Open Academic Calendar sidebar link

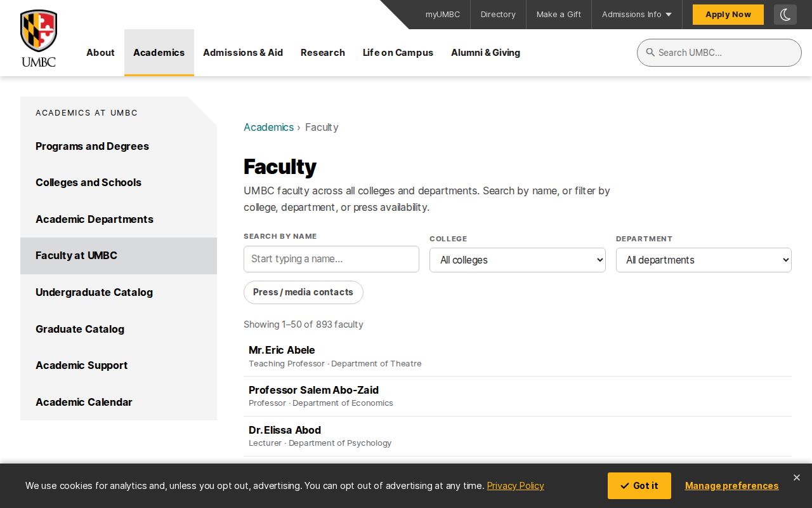pos(119,402)
